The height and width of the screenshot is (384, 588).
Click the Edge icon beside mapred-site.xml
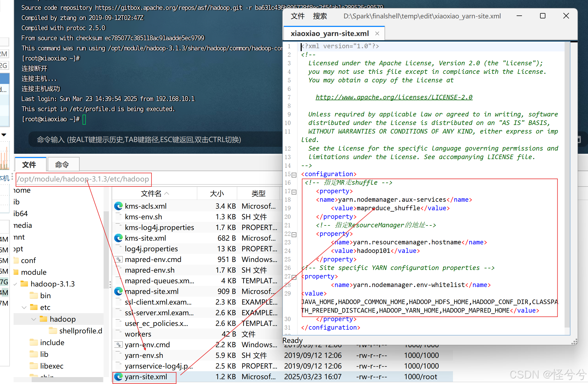(x=118, y=291)
